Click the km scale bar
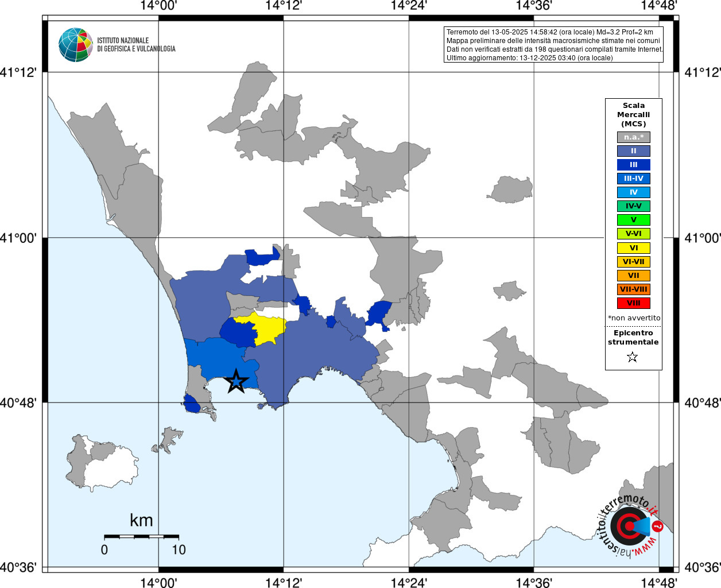Screen dimensions: 721x588 (141, 536)
